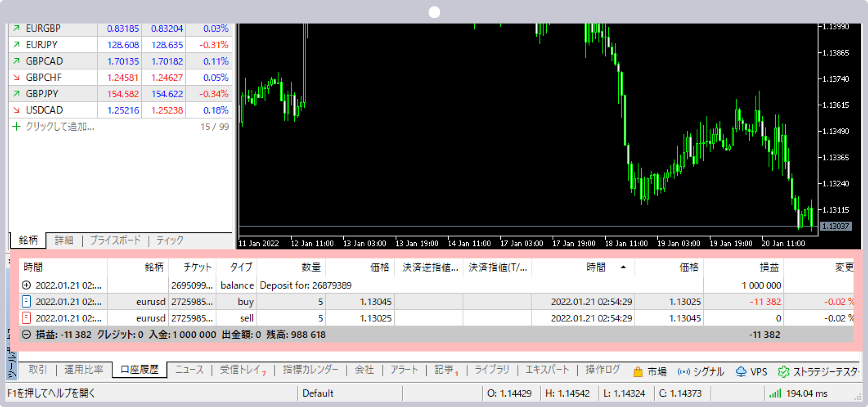The image size is (868, 407).
Task: Switch to the 取引 tab
Action: 38,370
